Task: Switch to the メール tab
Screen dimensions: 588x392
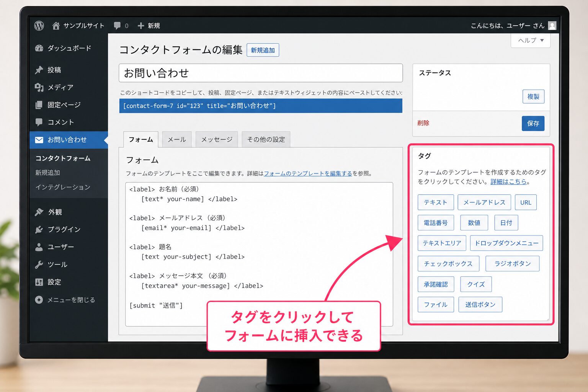Action: click(177, 139)
